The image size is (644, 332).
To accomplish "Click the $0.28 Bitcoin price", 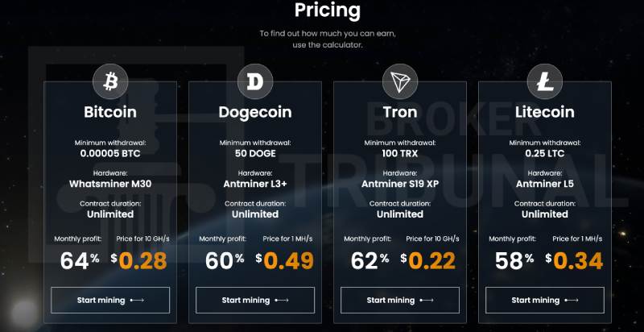I will [x=138, y=260].
